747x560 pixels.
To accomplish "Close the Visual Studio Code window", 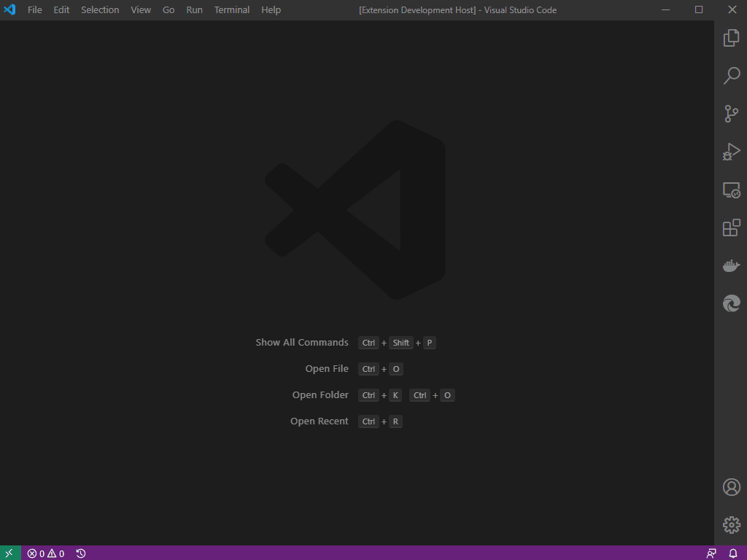I will (732, 9).
